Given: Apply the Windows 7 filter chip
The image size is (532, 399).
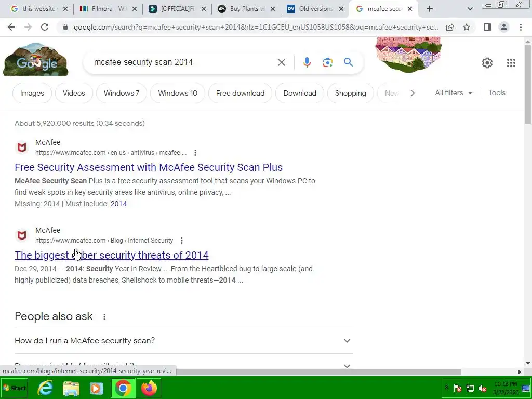Looking at the screenshot, I should (122, 93).
